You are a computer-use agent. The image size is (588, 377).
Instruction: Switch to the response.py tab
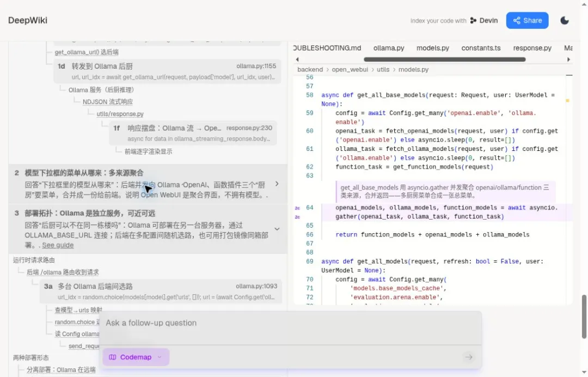click(532, 48)
